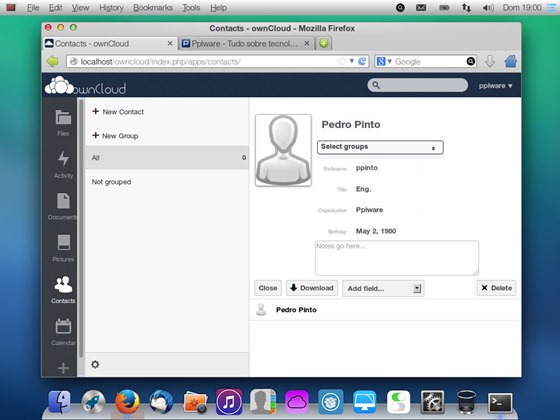560x420 pixels.
Task: Open contacts settings gear icon
Action: point(95,364)
